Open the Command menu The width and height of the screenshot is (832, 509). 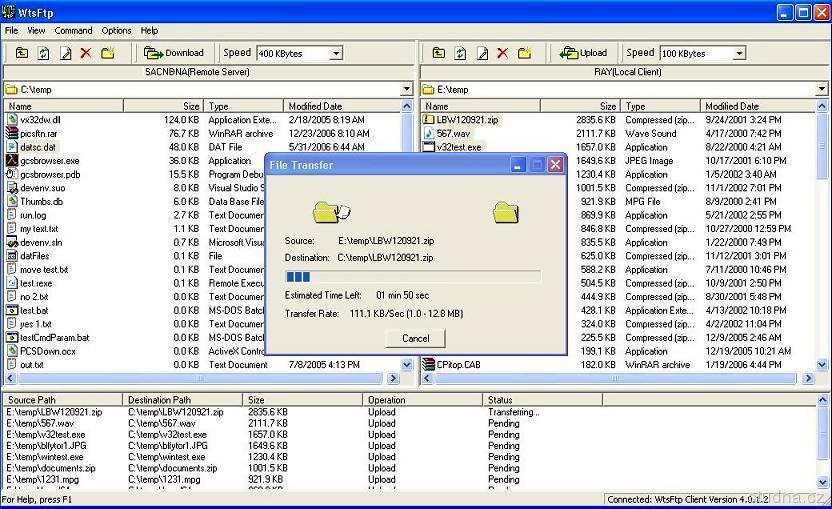[x=73, y=31]
